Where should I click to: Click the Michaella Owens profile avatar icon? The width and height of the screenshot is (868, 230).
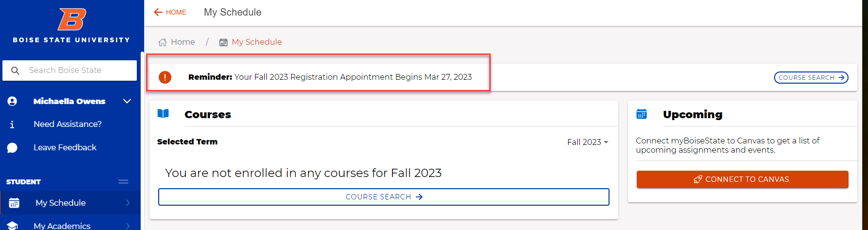coord(12,101)
